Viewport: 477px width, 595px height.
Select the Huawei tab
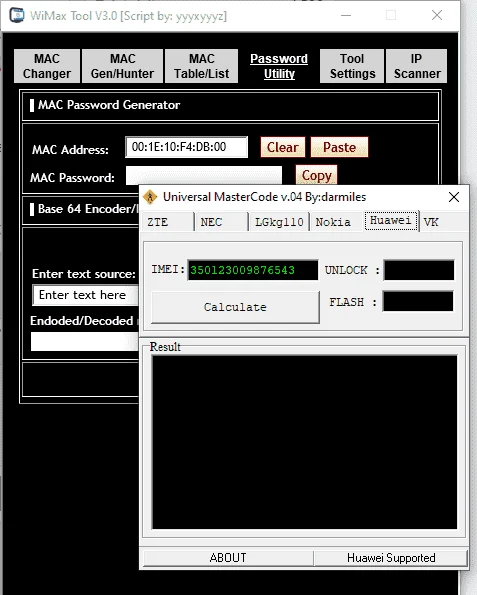tap(391, 220)
